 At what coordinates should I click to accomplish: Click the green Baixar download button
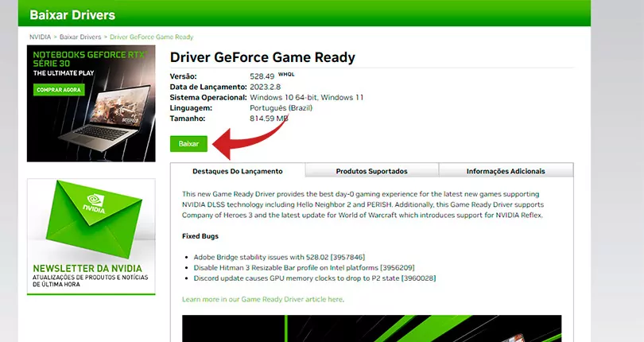[x=188, y=144]
